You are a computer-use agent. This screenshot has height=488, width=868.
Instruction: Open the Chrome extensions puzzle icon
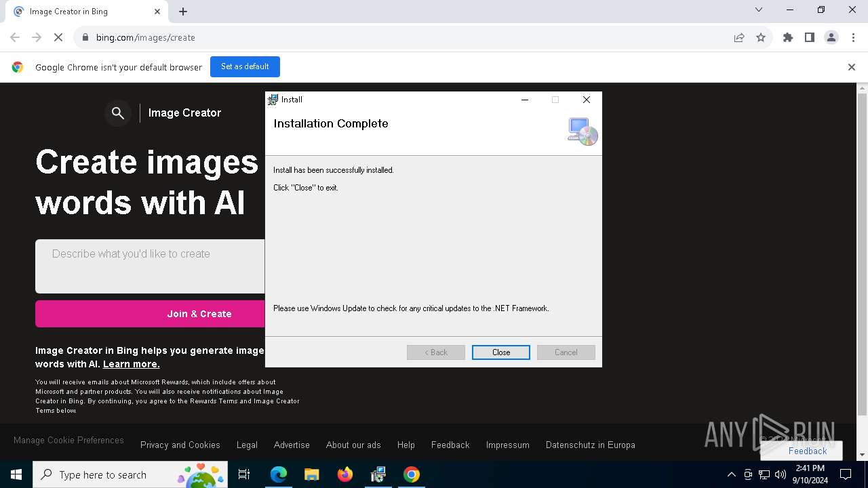(x=788, y=38)
